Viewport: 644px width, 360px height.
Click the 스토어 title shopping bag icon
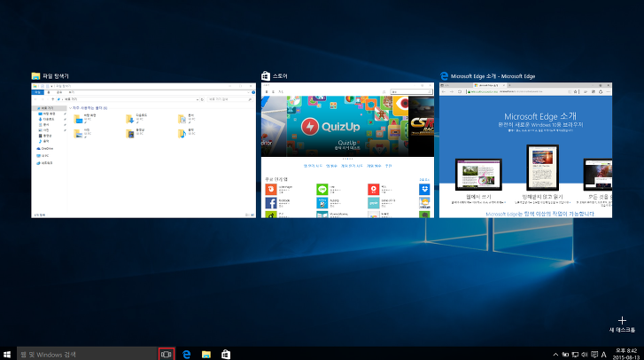tap(266, 76)
